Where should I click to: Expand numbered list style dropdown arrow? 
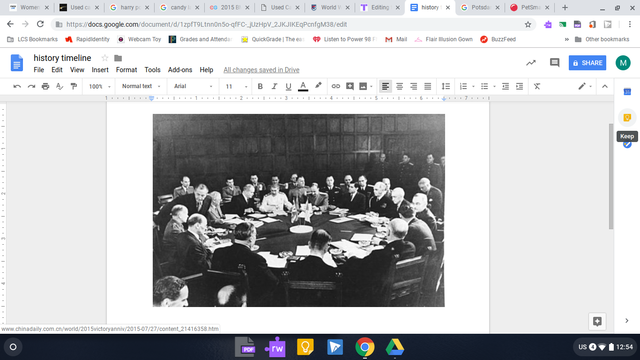pyautogui.click(x=473, y=87)
